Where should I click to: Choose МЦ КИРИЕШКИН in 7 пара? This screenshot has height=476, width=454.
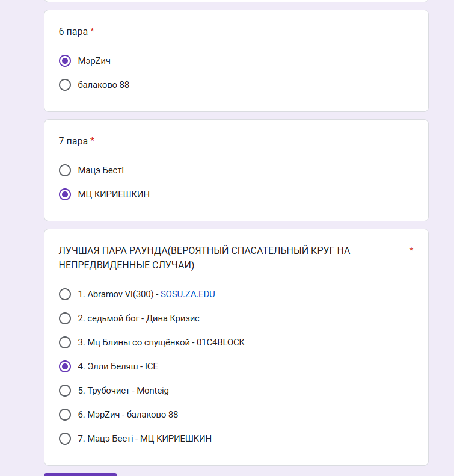click(65, 194)
